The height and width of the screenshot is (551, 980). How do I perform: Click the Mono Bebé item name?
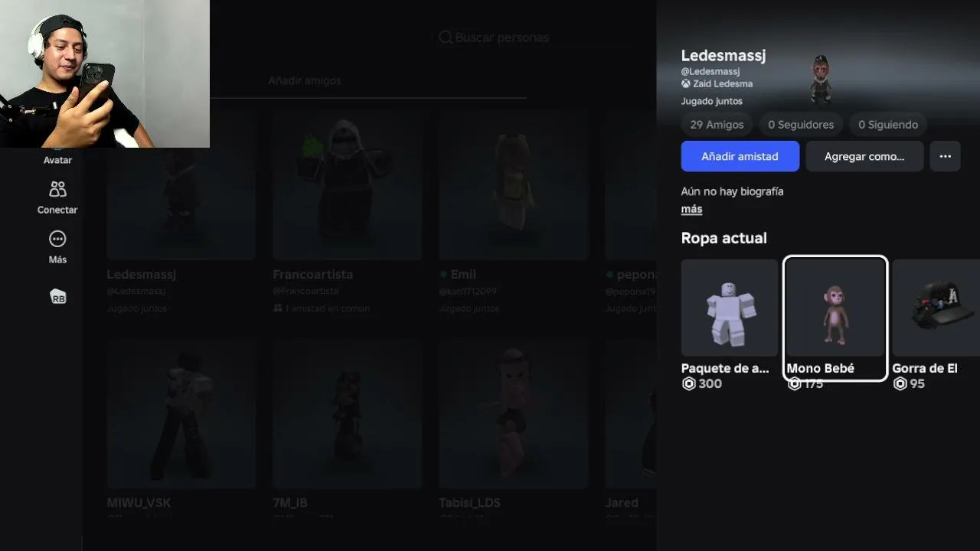[x=820, y=368]
